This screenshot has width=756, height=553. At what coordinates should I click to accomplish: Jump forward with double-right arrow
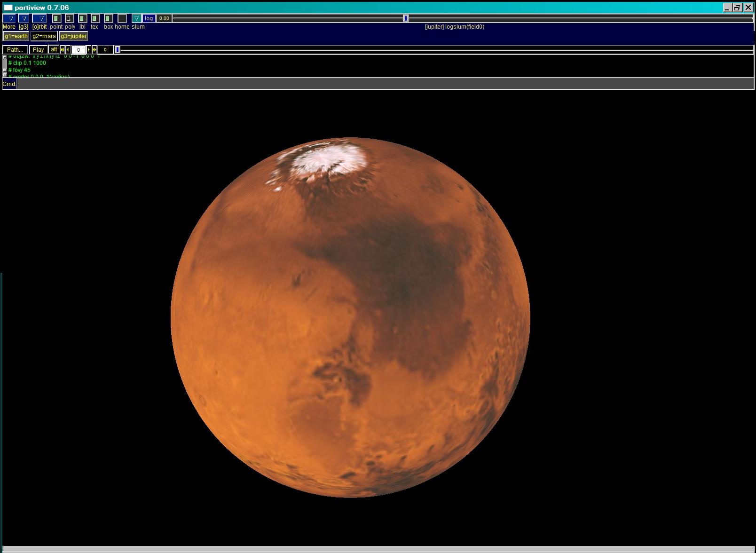pyautogui.click(x=94, y=49)
